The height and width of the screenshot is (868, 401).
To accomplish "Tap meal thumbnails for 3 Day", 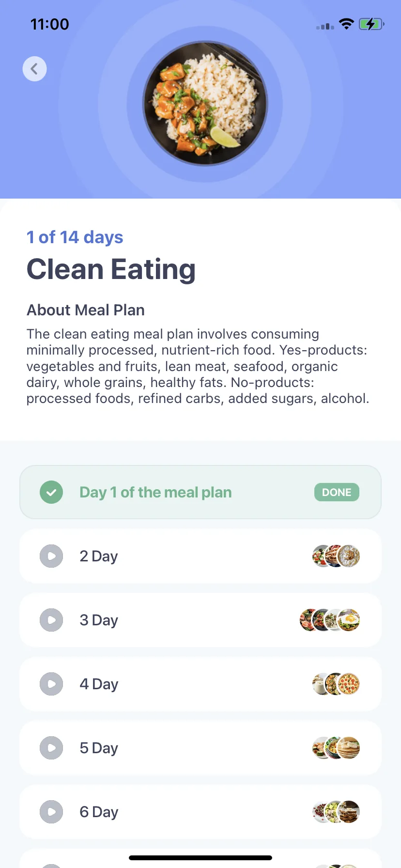I will 330,620.
